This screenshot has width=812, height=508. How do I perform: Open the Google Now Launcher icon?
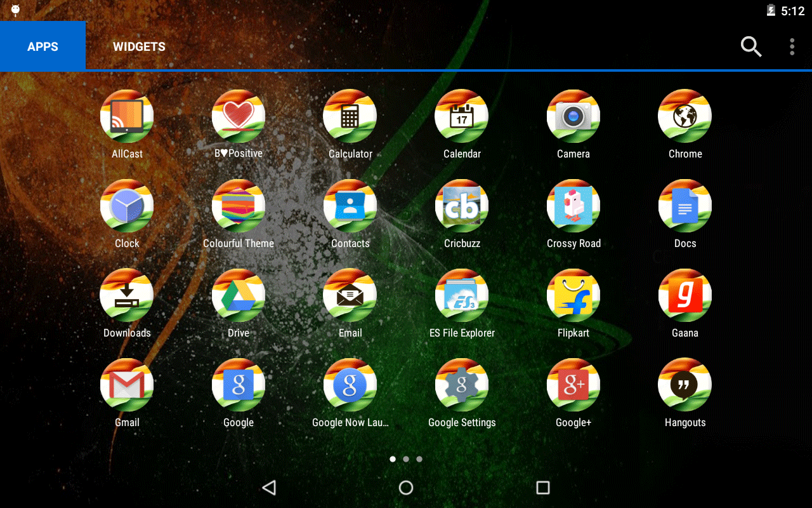point(350,385)
